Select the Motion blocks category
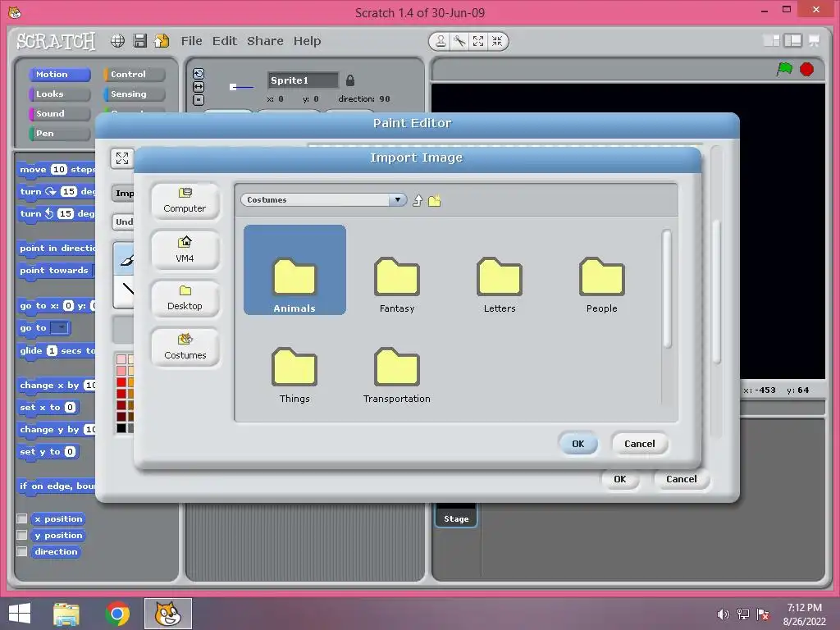This screenshot has height=630, width=840. pos(59,75)
